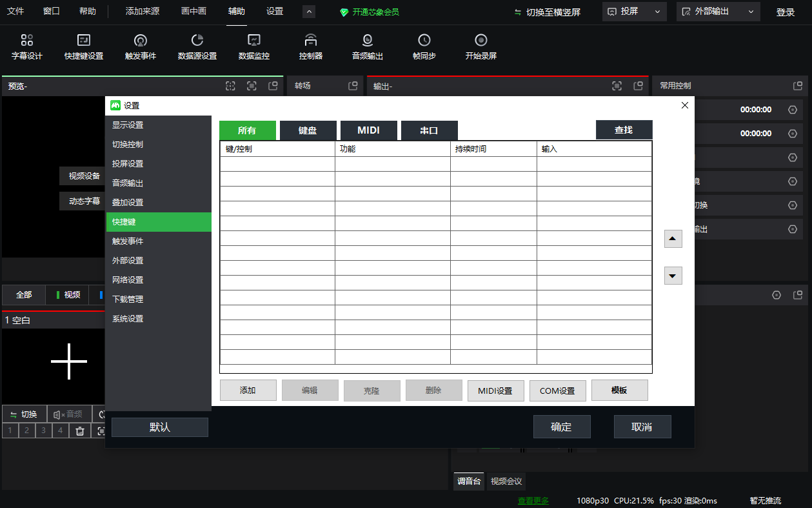
Task: Open the 文件 menu
Action: point(15,11)
